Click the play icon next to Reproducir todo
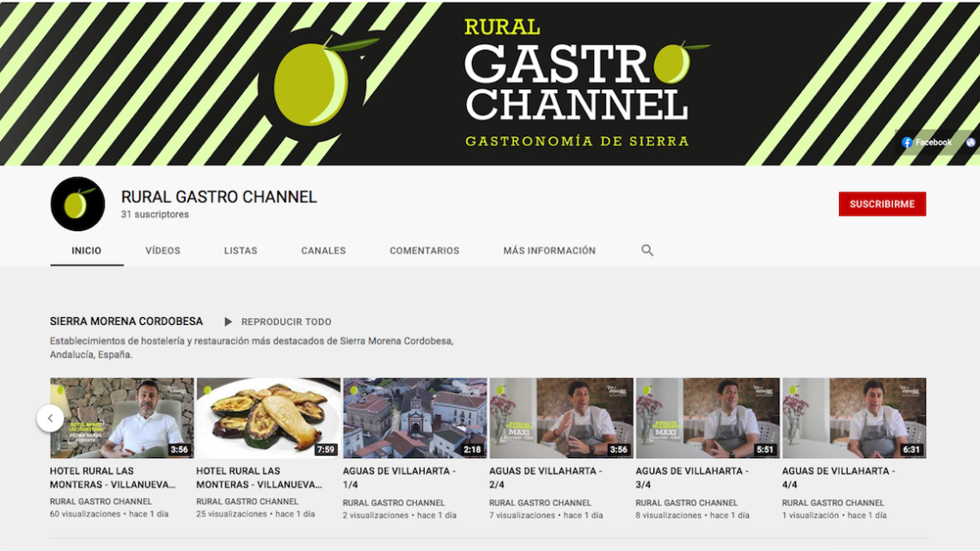The height and width of the screenshot is (551, 980). (x=228, y=321)
